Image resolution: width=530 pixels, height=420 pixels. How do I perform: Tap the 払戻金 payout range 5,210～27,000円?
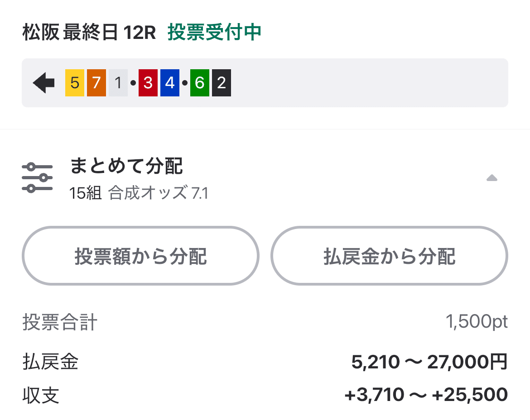click(429, 363)
